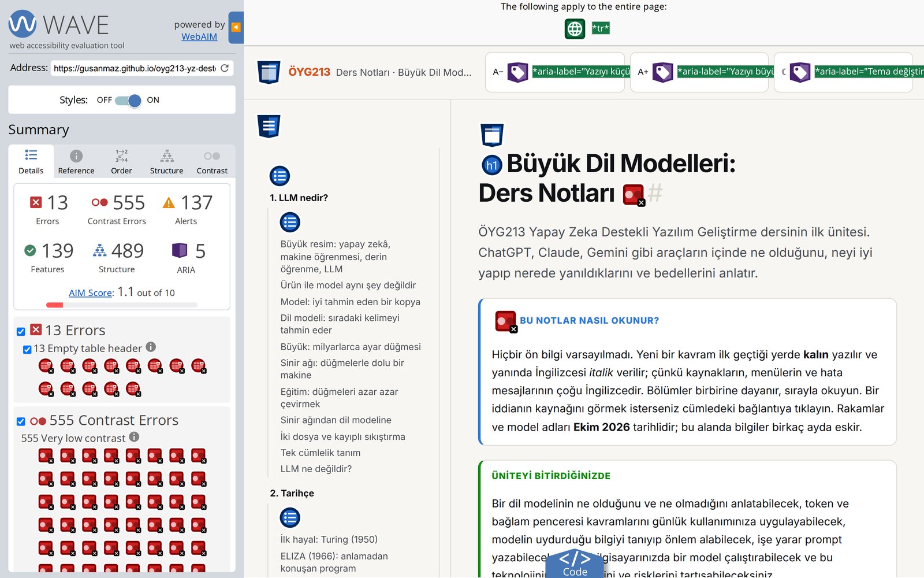Click the list icon above '1. LLM nedir?'
The image size is (924, 578).
tap(280, 176)
